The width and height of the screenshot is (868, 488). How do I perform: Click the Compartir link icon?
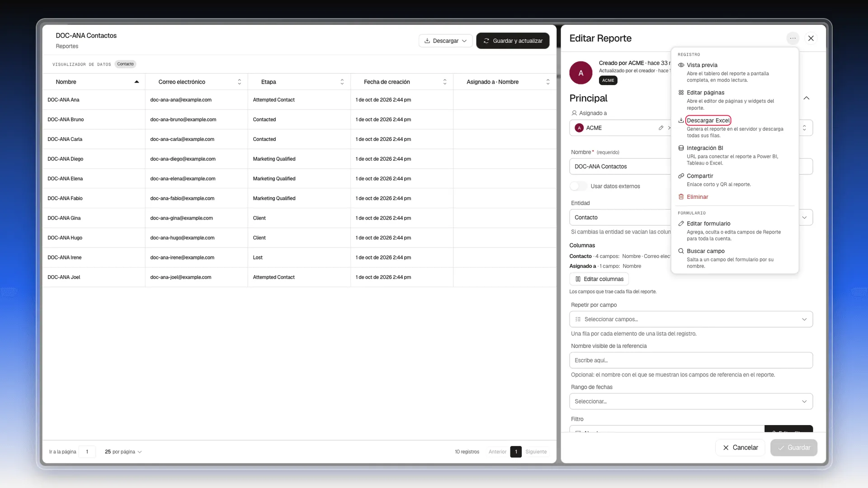coord(681,176)
